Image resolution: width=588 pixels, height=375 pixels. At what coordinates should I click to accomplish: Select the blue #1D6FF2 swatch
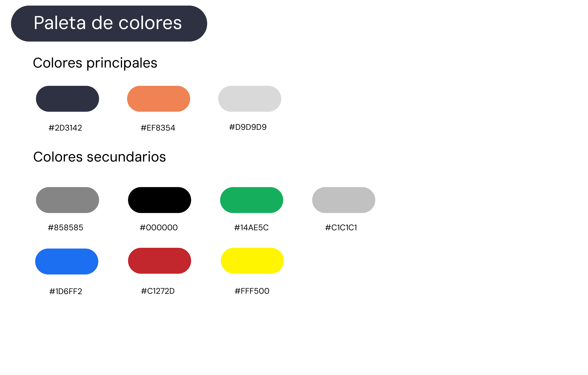(x=67, y=262)
